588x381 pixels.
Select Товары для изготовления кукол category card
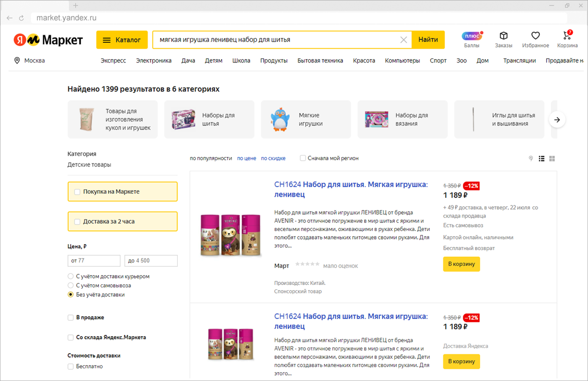click(113, 119)
